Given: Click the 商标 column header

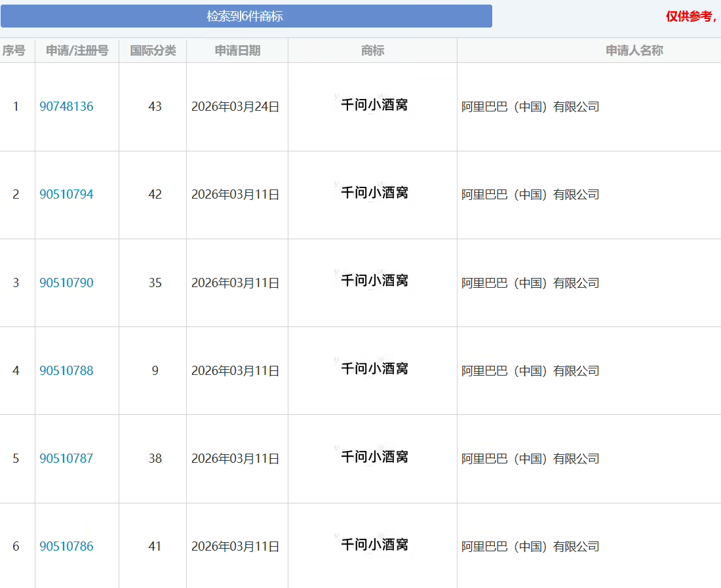Looking at the screenshot, I should [372, 50].
